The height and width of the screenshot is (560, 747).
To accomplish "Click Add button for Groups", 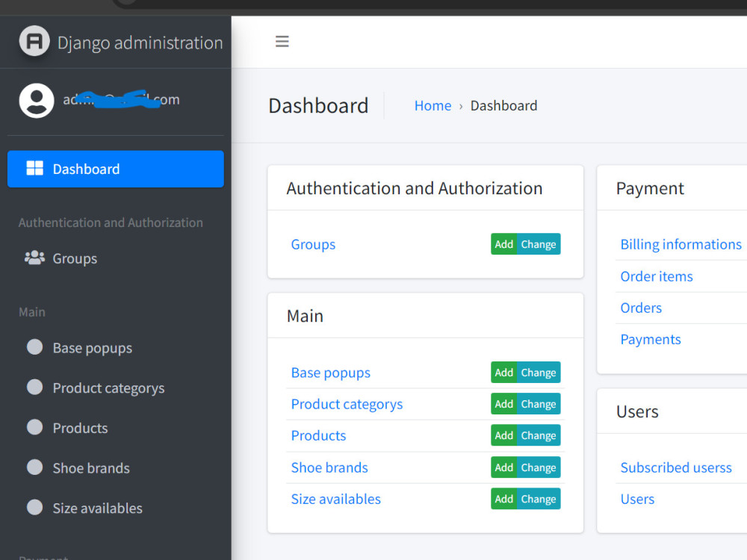I will (x=503, y=244).
